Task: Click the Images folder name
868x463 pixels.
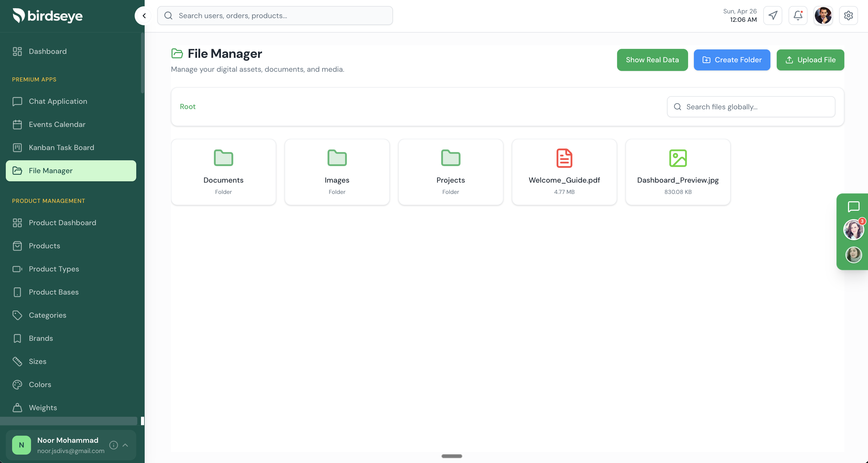Action: 337,180
